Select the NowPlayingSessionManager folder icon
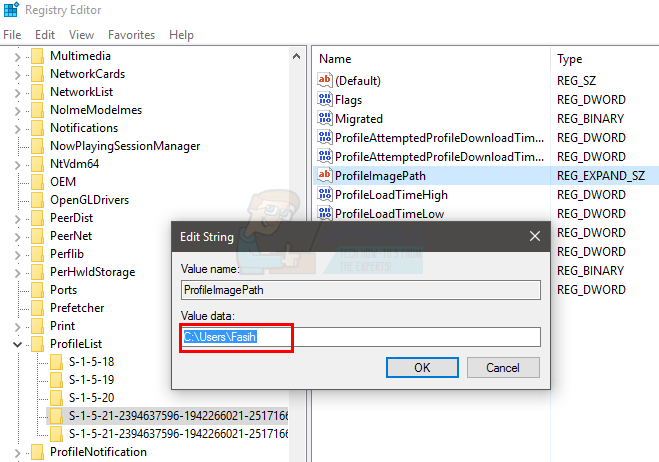Image resolution: width=659 pixels, height=462 pixels. coord(37,146)
